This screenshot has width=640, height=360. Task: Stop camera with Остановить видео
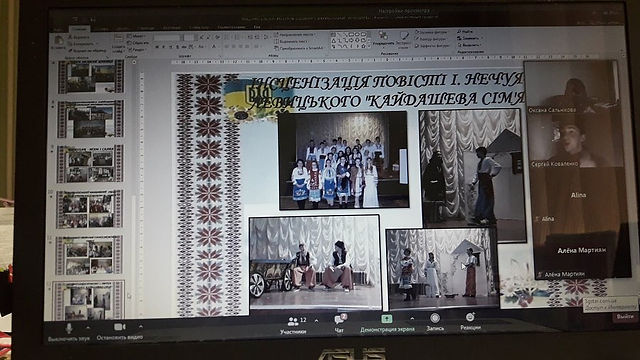click(120, 331)
